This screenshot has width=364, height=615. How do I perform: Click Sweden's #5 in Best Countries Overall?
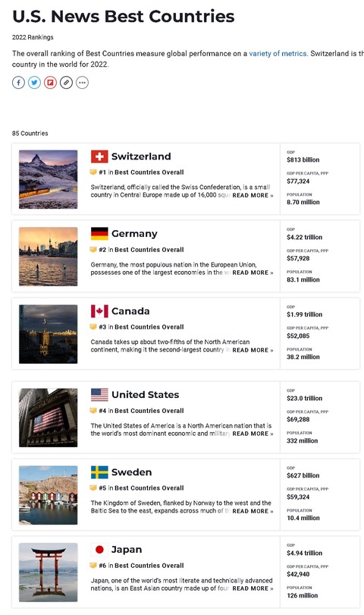coord(141,488)
